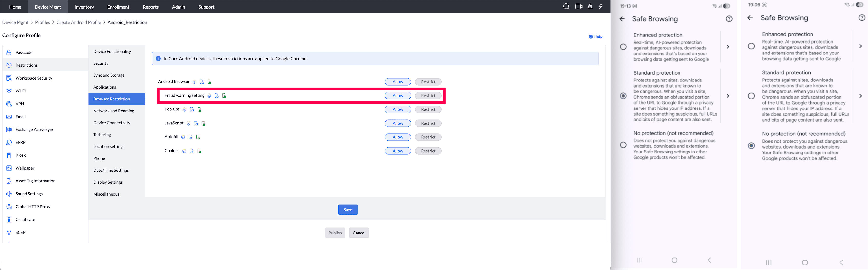Image resolution: width=868 pixels, height=270 pixels.
Task: Click the search magnifier in the top bar
Action: click(x=566, y=6)
